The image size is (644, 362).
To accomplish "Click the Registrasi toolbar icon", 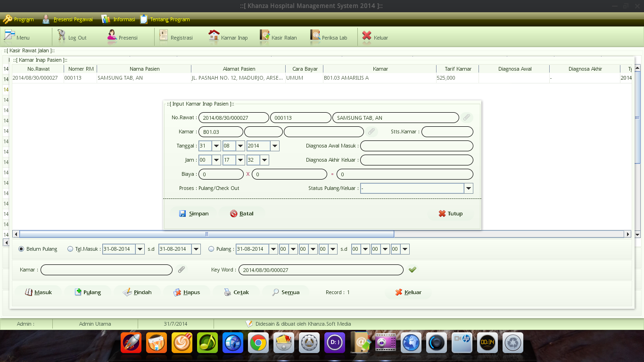I will coord(177,36).
